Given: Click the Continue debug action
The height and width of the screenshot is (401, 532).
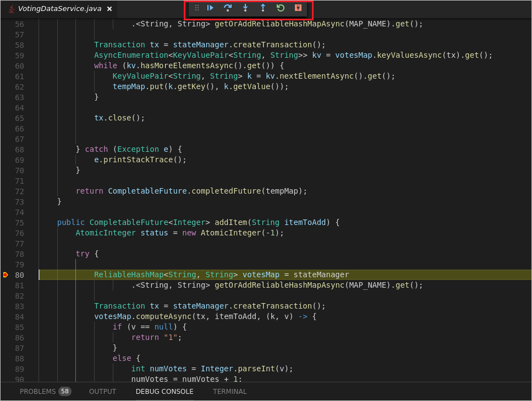Looking at the screenshot, I should 210,8.
